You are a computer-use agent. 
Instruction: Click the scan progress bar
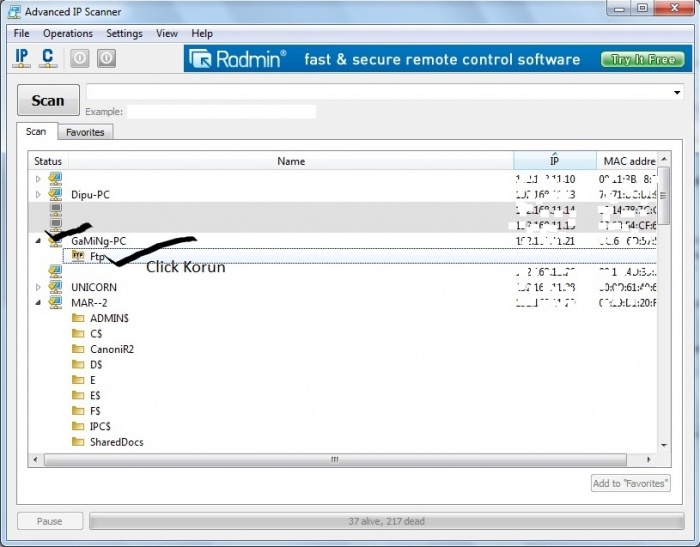click(x=387, y=521)
